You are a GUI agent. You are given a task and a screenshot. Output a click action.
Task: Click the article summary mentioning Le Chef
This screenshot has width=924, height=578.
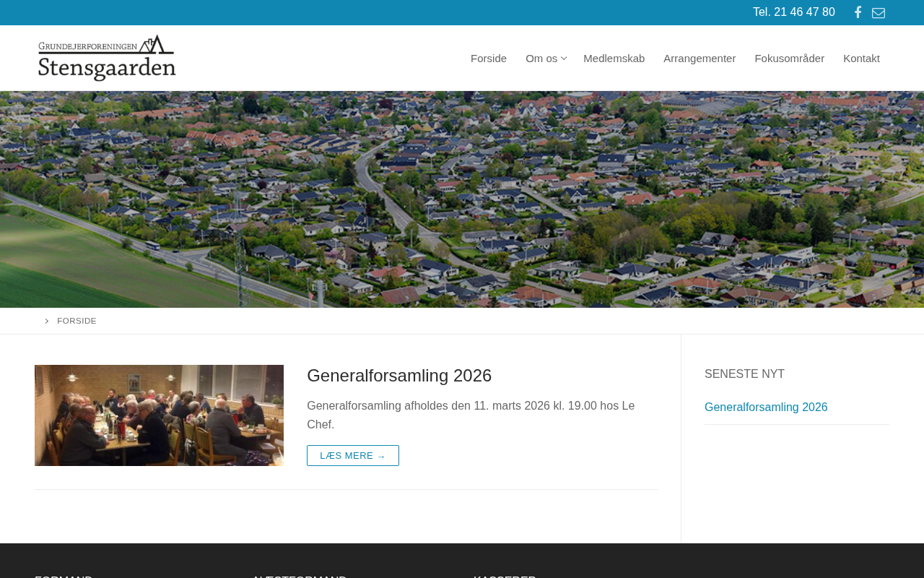tap(471, 415)
